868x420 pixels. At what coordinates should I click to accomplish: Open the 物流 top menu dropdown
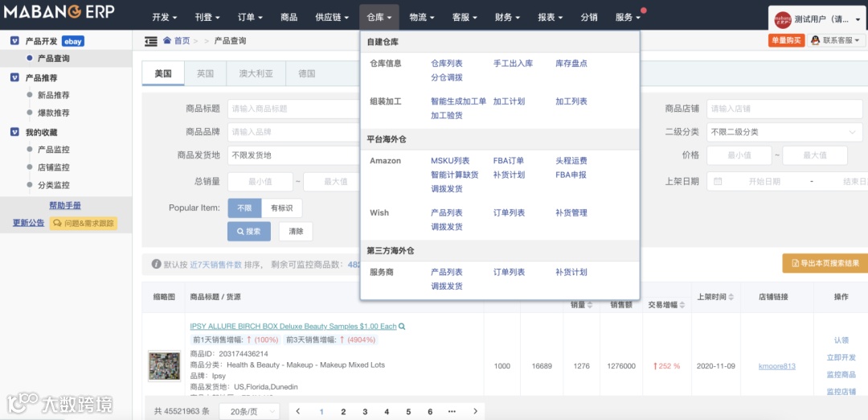(422, 17)
